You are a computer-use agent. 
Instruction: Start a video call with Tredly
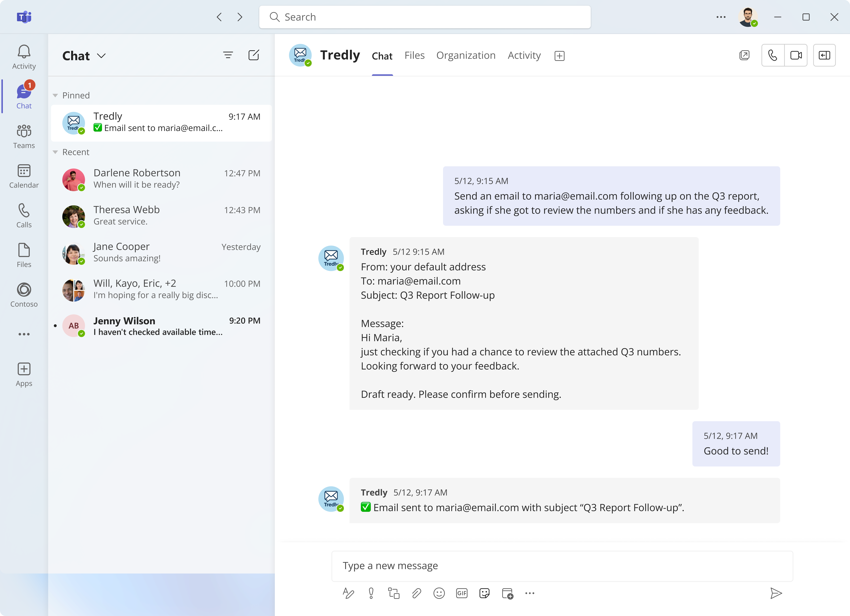click(796, 55)
